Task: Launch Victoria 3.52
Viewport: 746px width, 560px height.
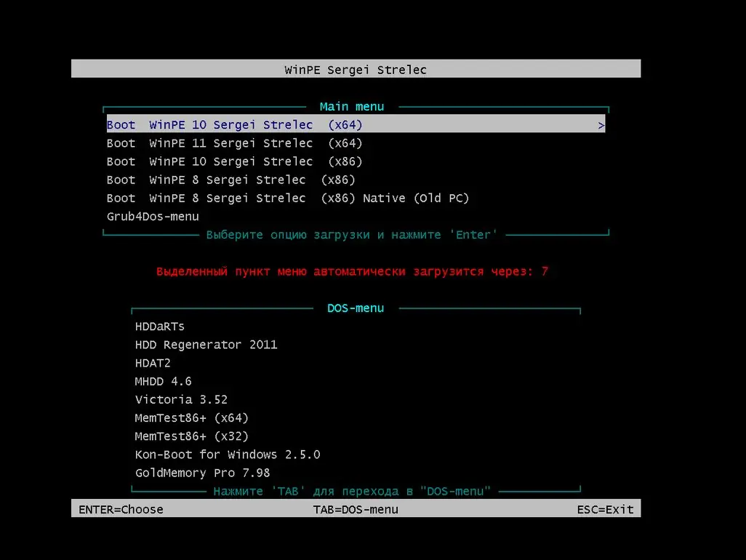Action: tap(181, 399)
